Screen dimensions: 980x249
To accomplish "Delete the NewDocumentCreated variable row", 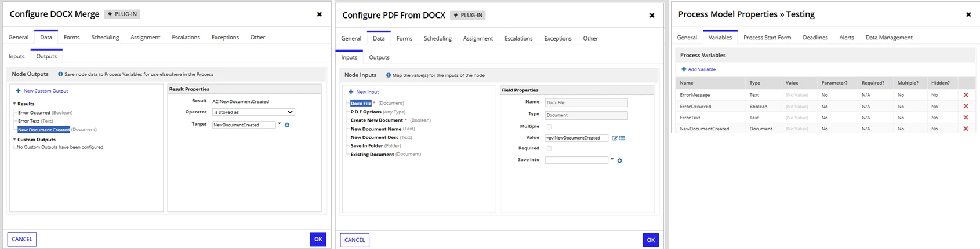I will click(966, 129).
